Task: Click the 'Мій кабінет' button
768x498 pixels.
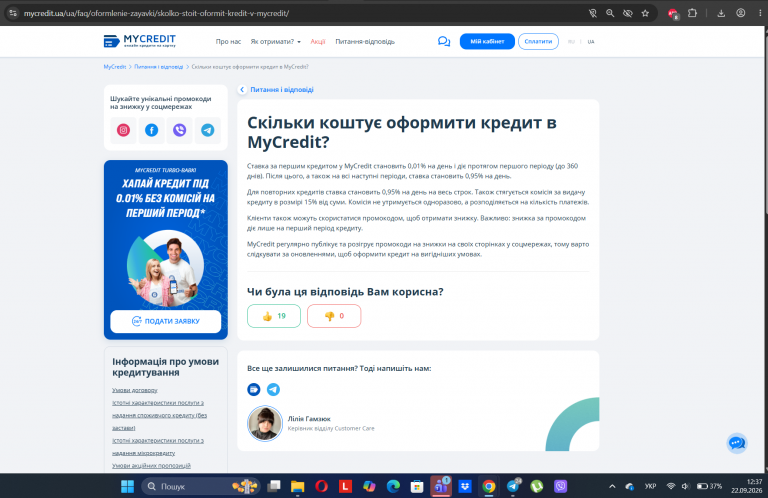Action: coord(487,42)
